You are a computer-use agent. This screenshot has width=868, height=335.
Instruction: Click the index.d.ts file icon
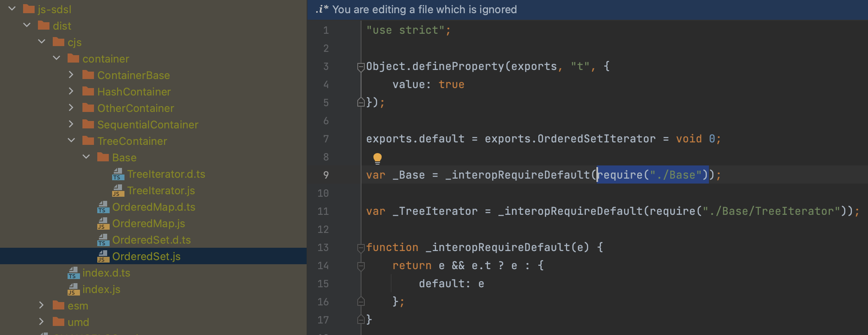pyautogui.click(x=73, y=273)
